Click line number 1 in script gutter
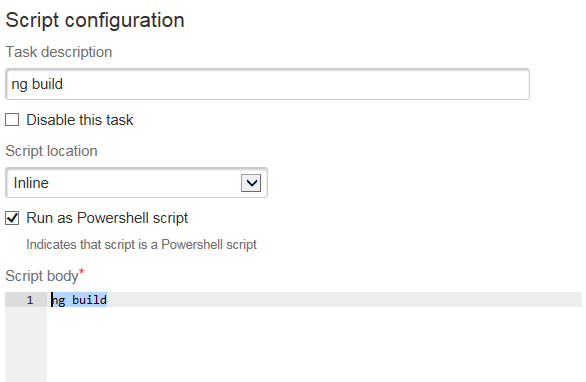This screenshot has width=586, height=382. (30, 300)
